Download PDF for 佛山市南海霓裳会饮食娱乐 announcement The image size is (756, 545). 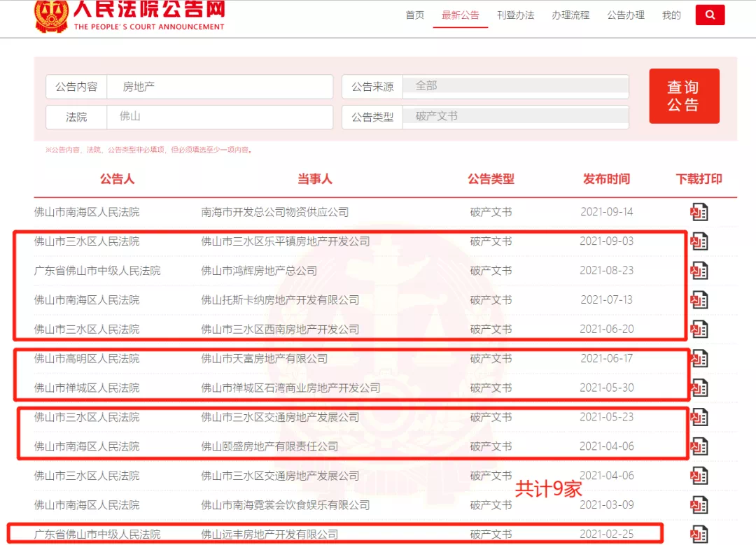pos(699,505)
